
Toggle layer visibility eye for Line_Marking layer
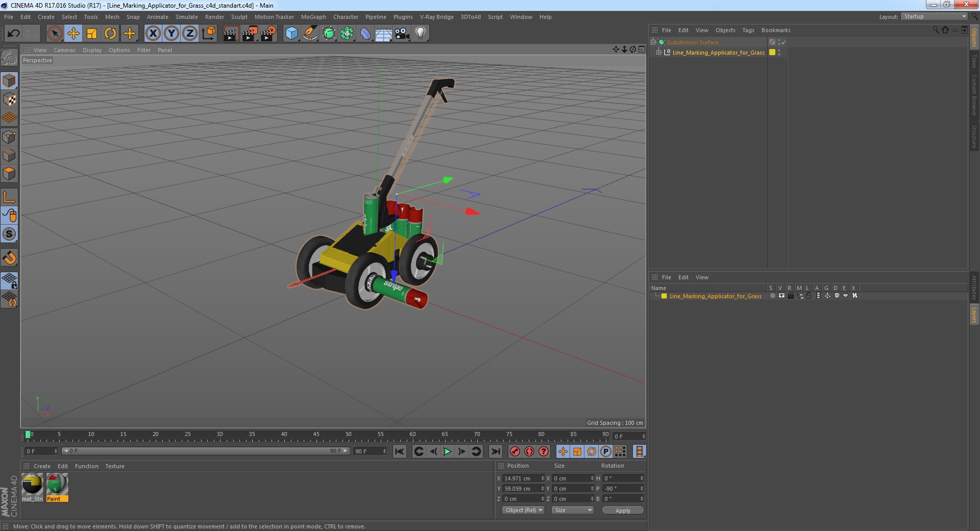pyautogui.click(x=781, y=296)
